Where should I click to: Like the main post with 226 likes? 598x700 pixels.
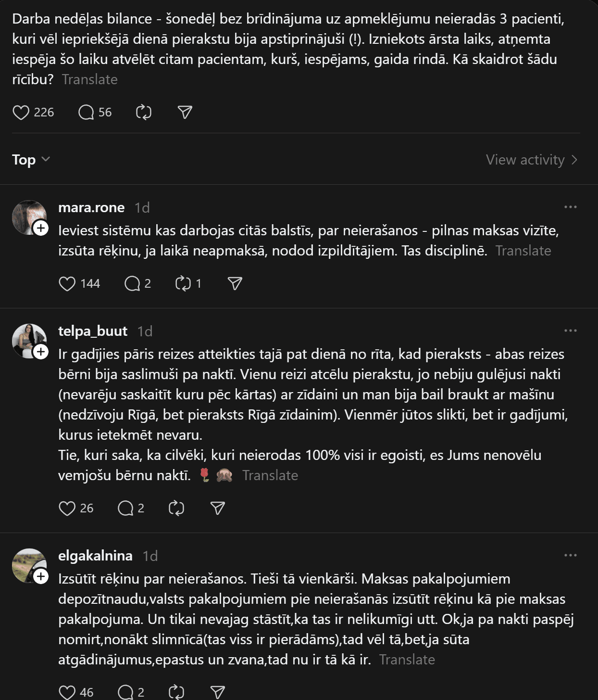click(21, 113)
